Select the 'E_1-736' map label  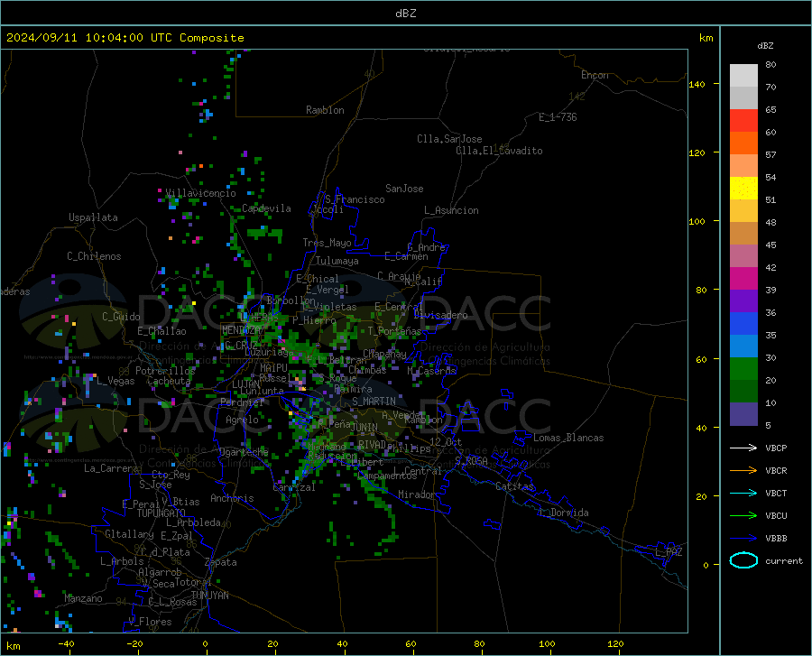click(x=558, y=117)
